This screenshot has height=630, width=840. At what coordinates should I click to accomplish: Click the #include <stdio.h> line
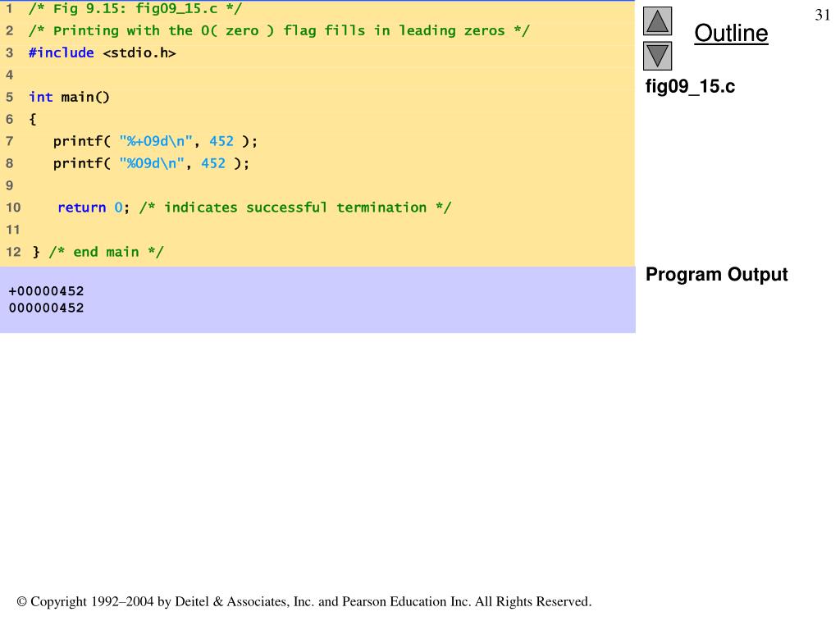coord(103,53)
